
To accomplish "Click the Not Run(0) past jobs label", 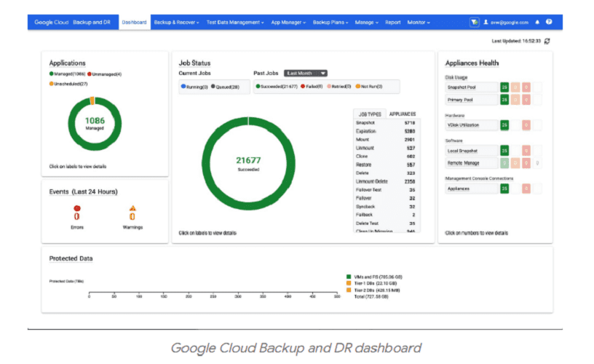I will [369, 87].
